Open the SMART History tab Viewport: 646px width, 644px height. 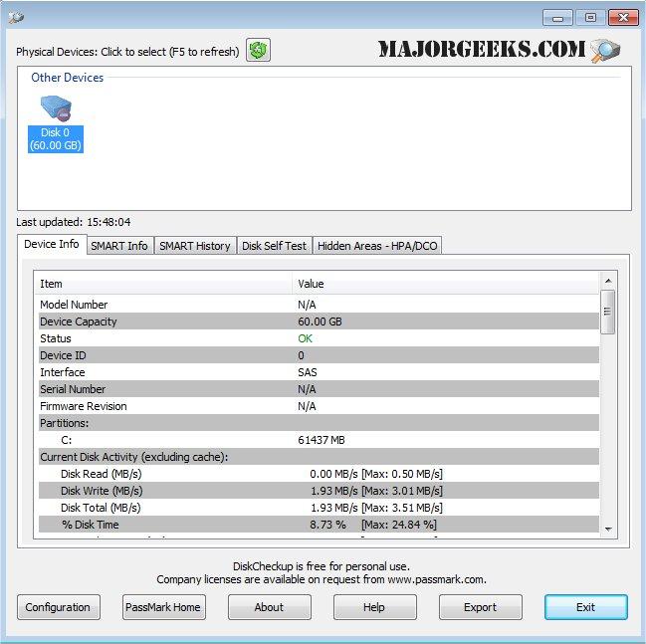tap(195, 246)
